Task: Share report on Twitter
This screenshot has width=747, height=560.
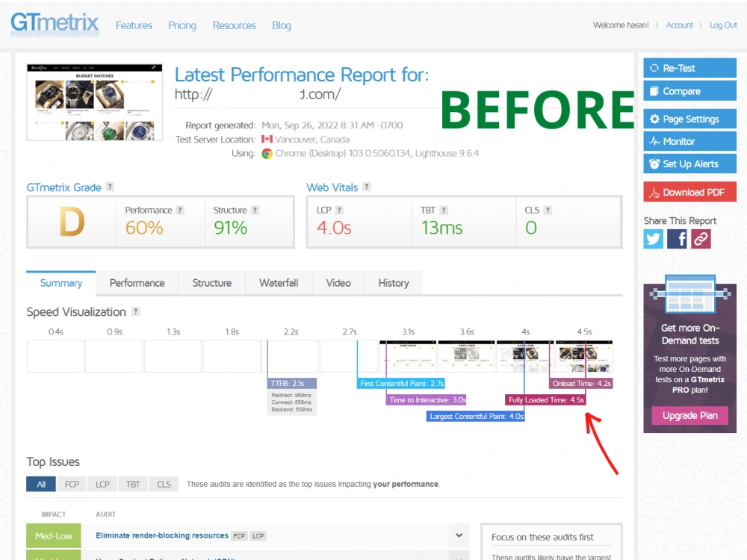Action: pos(653,239)
